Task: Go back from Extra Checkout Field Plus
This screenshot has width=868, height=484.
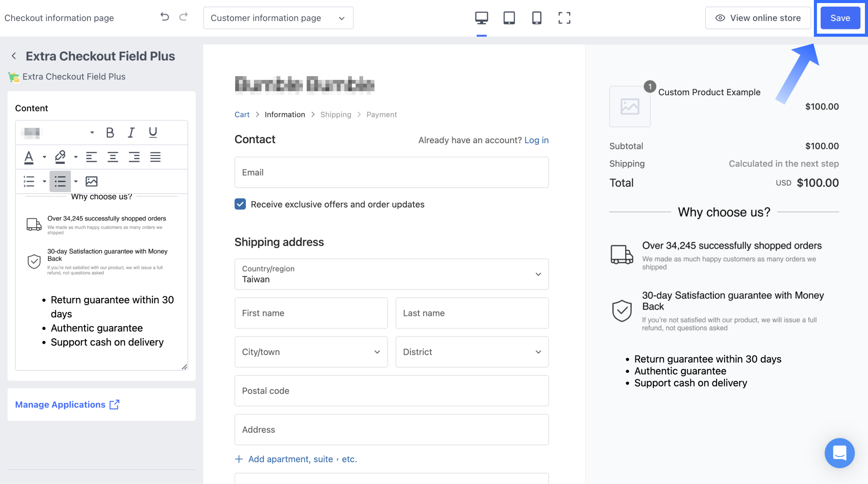Action: 14,56
